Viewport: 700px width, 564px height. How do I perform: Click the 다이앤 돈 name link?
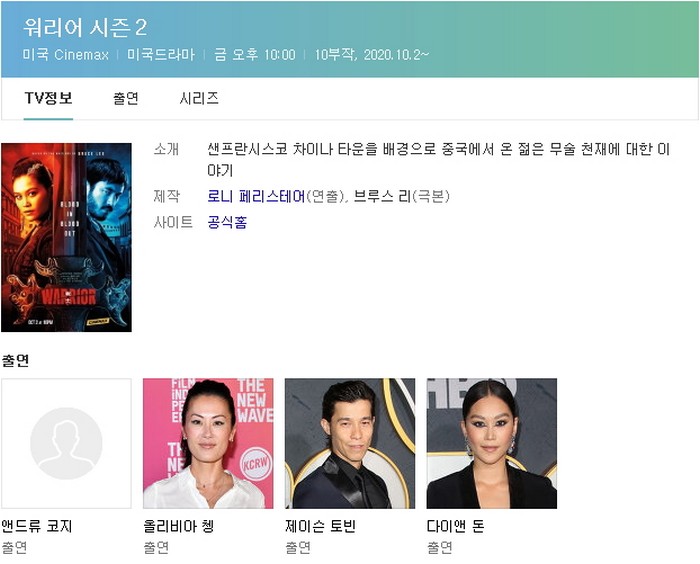pos(455,526)
